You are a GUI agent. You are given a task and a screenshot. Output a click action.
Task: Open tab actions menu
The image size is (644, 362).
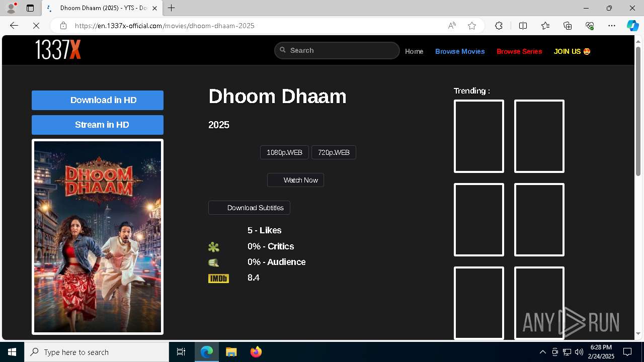(30, 8)
